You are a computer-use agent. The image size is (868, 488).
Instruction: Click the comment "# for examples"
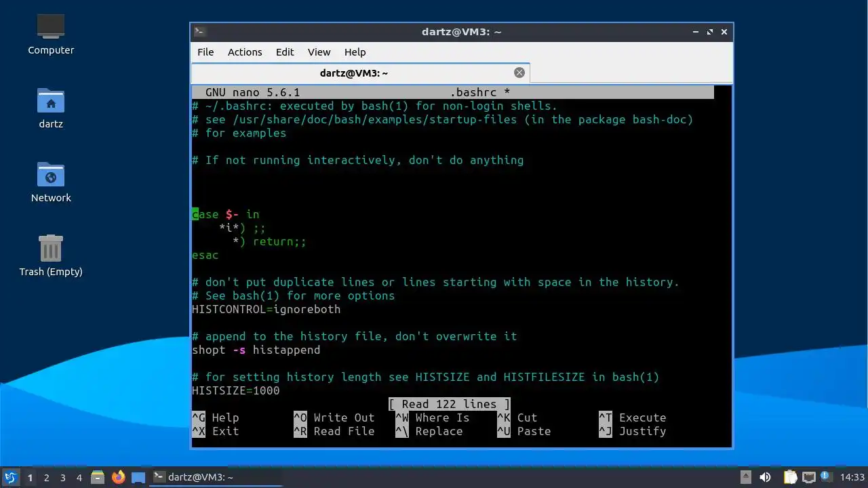pos(239,133)
